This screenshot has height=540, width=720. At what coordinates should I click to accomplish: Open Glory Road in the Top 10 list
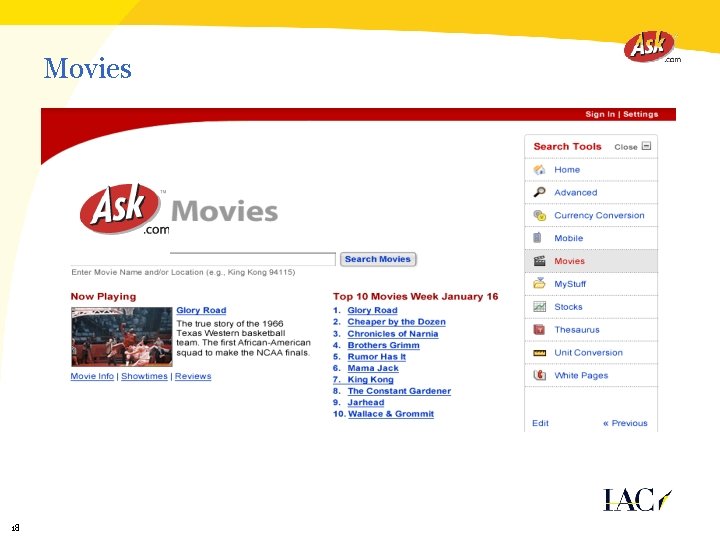[372, 310]
